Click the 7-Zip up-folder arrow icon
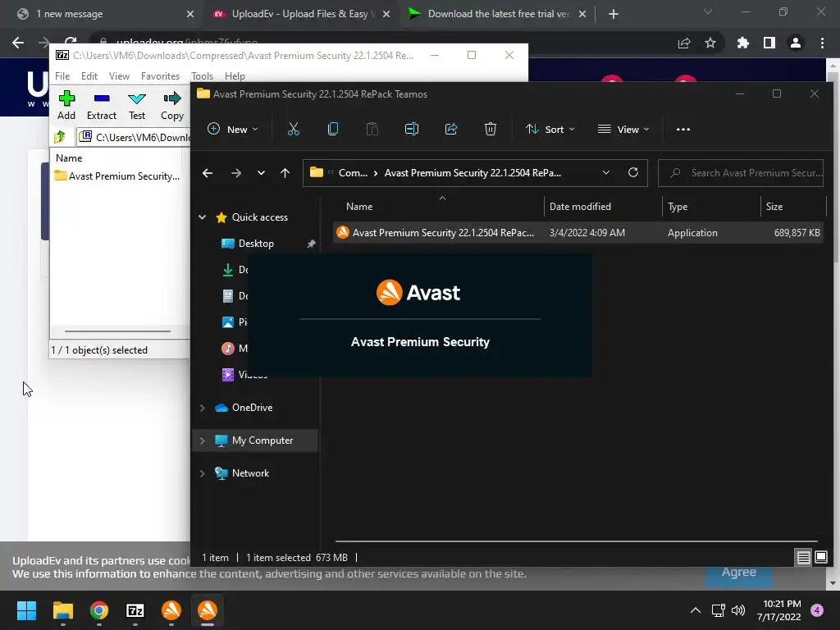Image resolution: width=840 pixels, height=630 pixels. [x=60, y=137]
